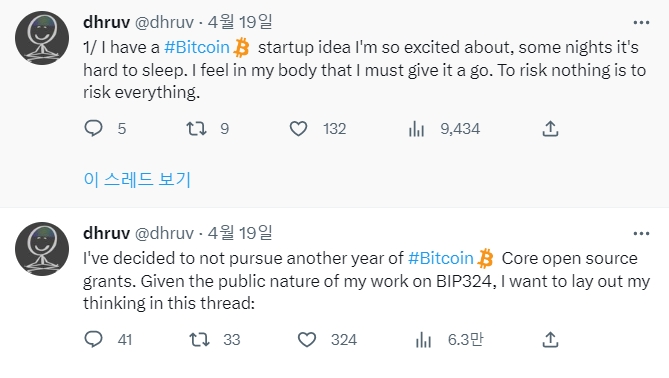Open dhruv's avatar on the second tweet
Viewport: 669px width, 378px height.
coord(42,249)
